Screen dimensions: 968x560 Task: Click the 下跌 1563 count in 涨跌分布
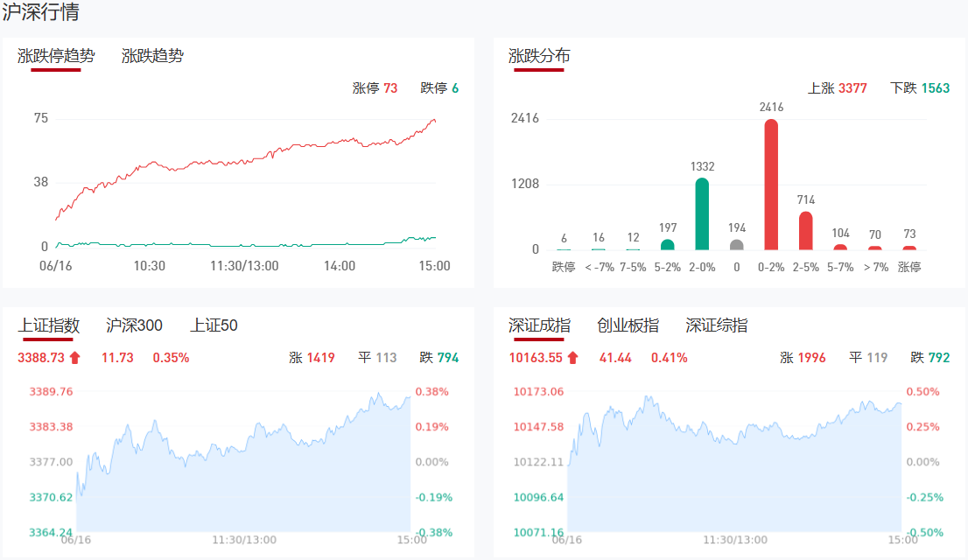point(920,88)
